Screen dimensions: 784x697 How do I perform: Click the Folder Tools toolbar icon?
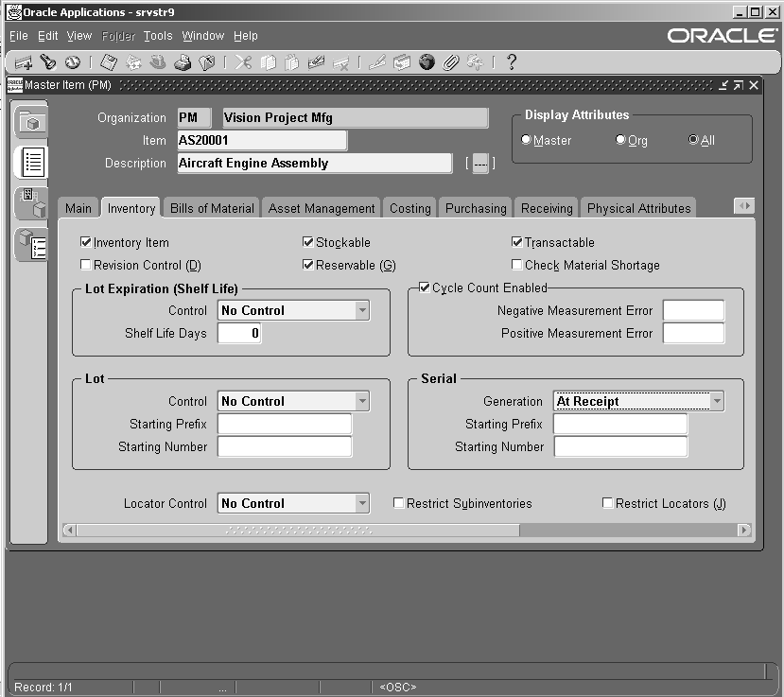click(475, 62)
